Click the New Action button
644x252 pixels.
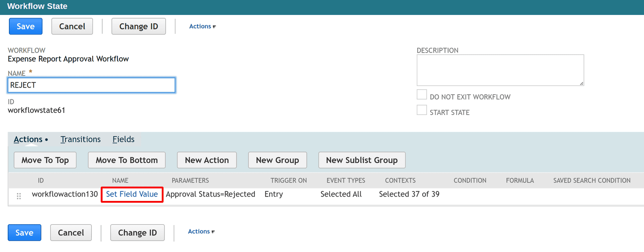point(207,160)
